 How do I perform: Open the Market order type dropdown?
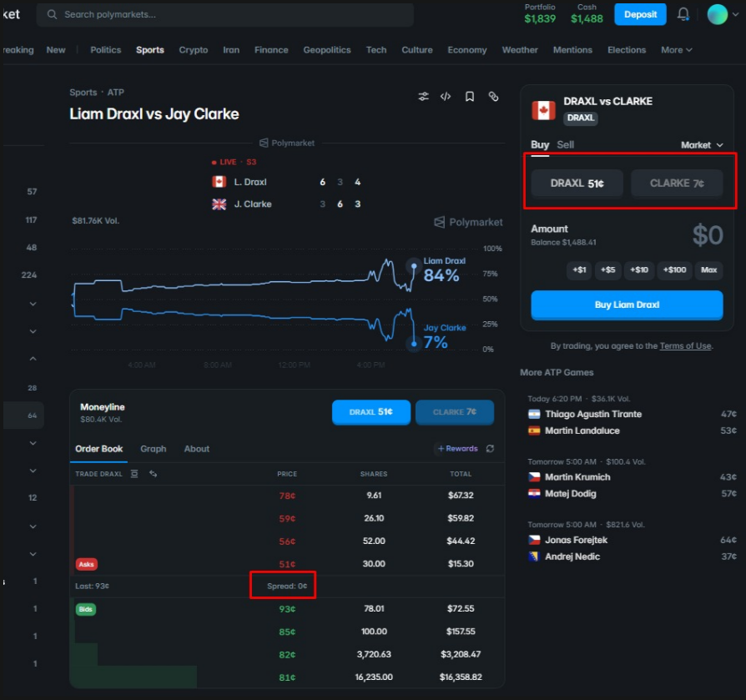coord(702,145)
